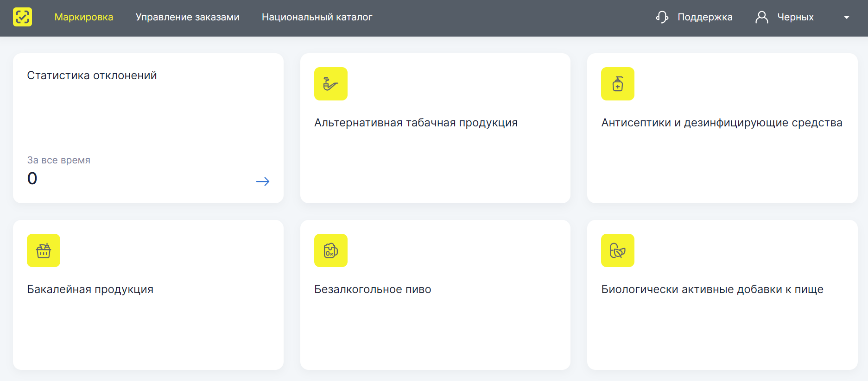The width and height of the screenshot is (868, 381).
Task: Click the Поддержка link
Action: (x=705, y=17)
